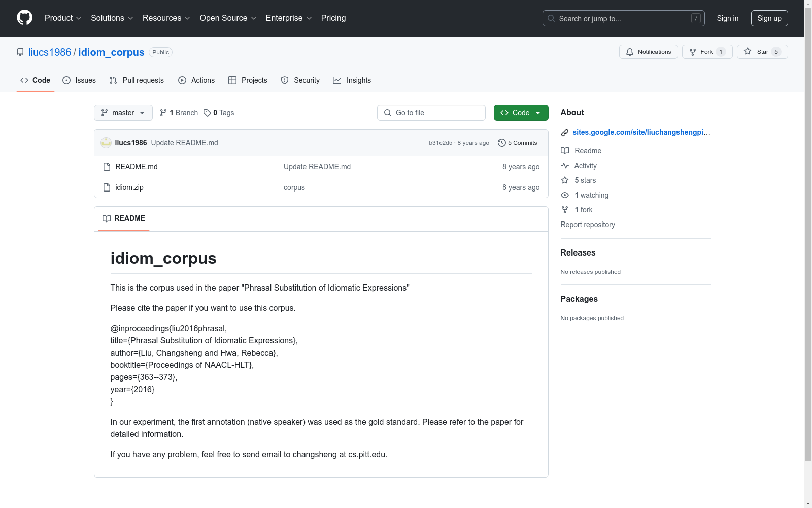Viewport: 812px width, 508px height.
Task: Open the Pull requests tab
Action: [137, 80]
